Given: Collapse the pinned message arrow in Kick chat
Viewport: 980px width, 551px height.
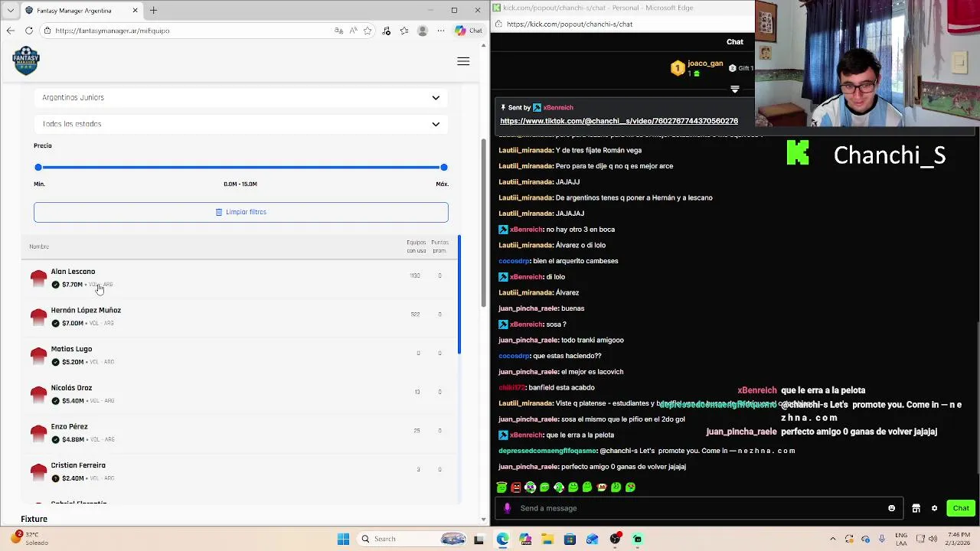Looking at the screenshot, I should tap(735, 90).
